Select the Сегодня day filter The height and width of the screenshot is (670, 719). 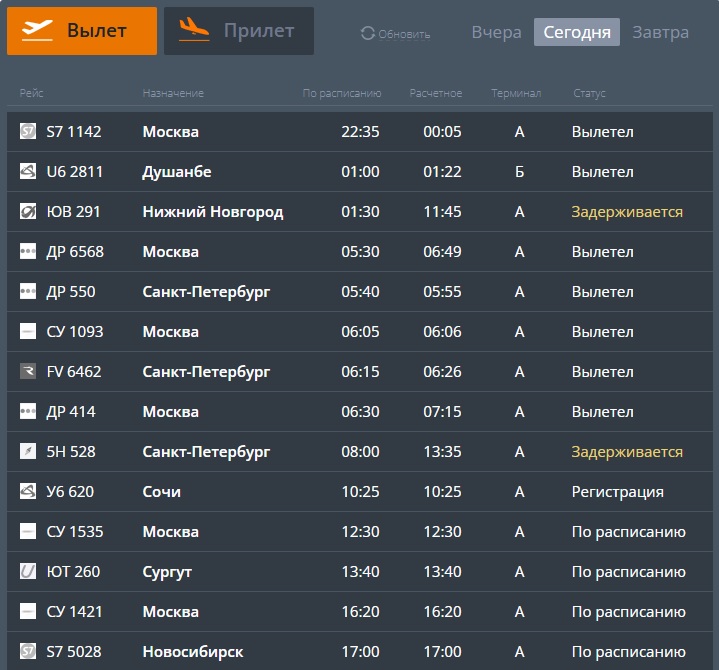click(x=577, y=32)
